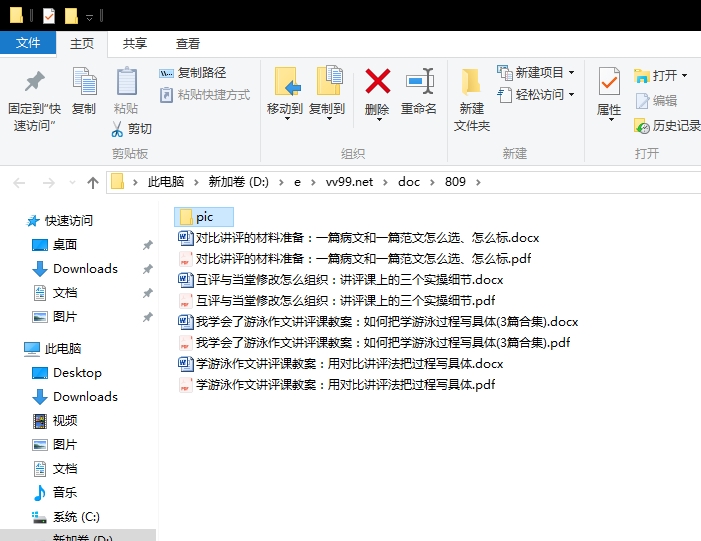Click Paste shortcut (粘贴快捷方式)
Viewport: 701px width, 541px height.
(205, 95)
